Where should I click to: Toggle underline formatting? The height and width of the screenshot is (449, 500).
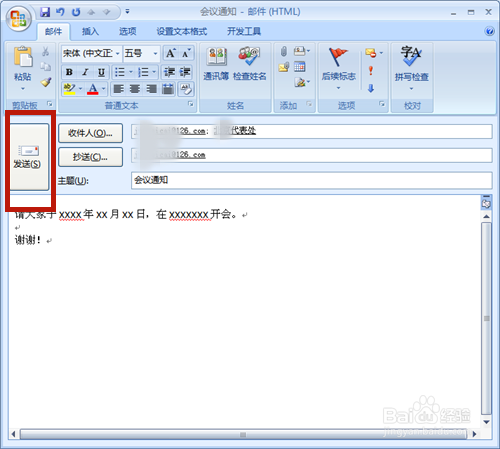[x=101, y=72]
